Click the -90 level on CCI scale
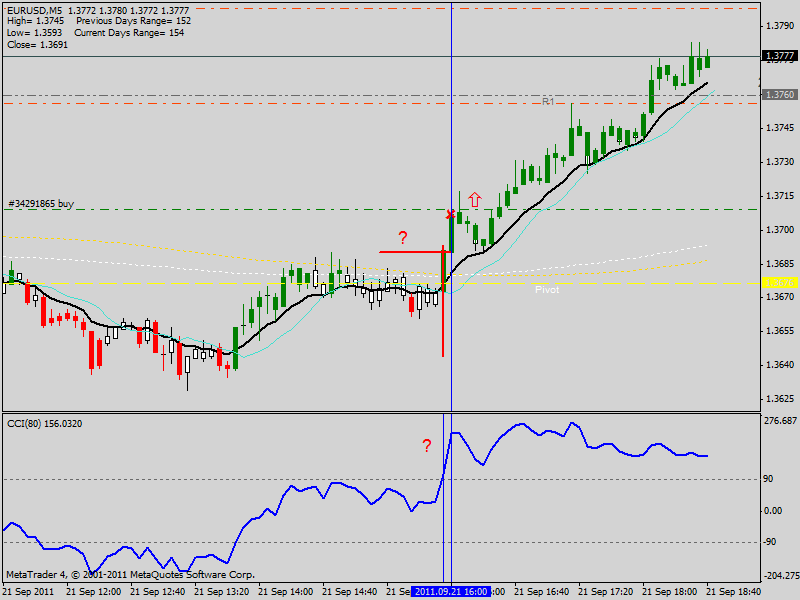 [x=769, y=542]
